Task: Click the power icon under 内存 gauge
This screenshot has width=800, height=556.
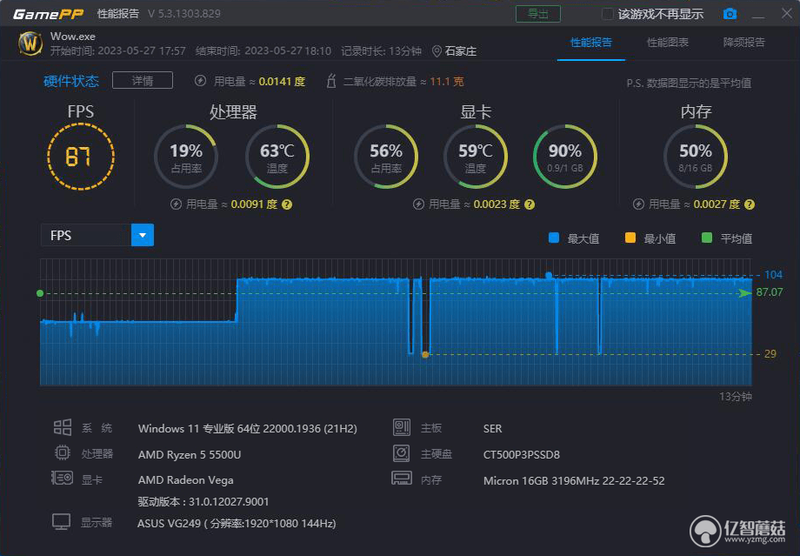Action: point(638,205)
